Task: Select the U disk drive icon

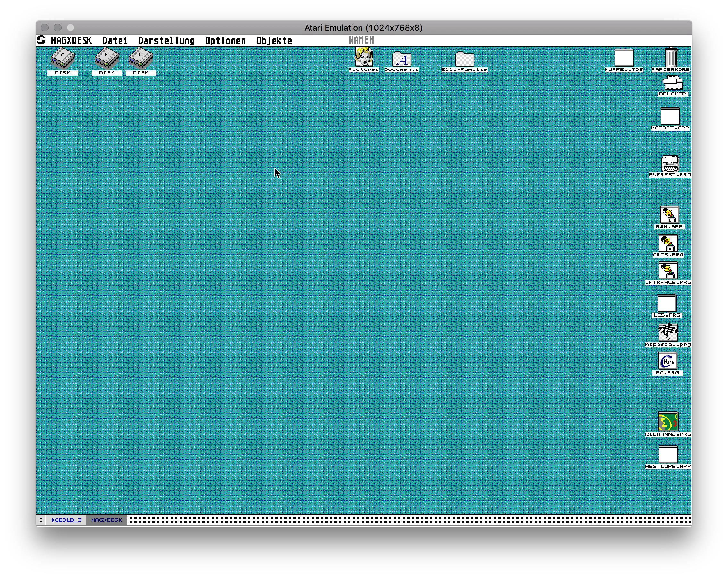Action: pyautogui.click(x=141, y=58)
